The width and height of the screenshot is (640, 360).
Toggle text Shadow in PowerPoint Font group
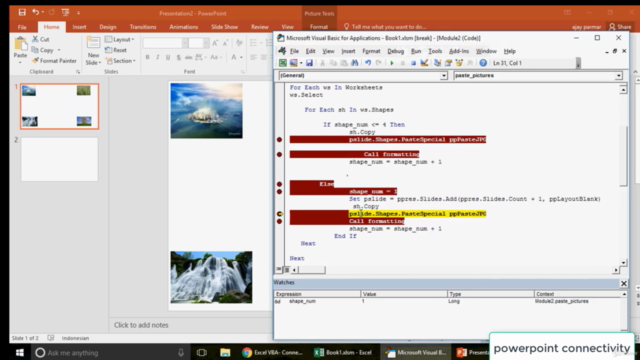[178, 58]
